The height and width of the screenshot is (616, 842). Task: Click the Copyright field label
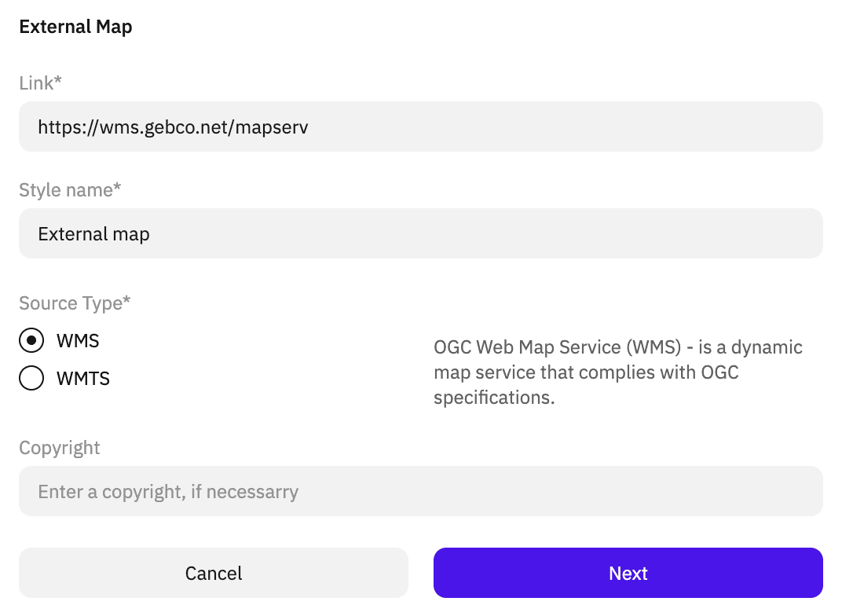point(60,448)
